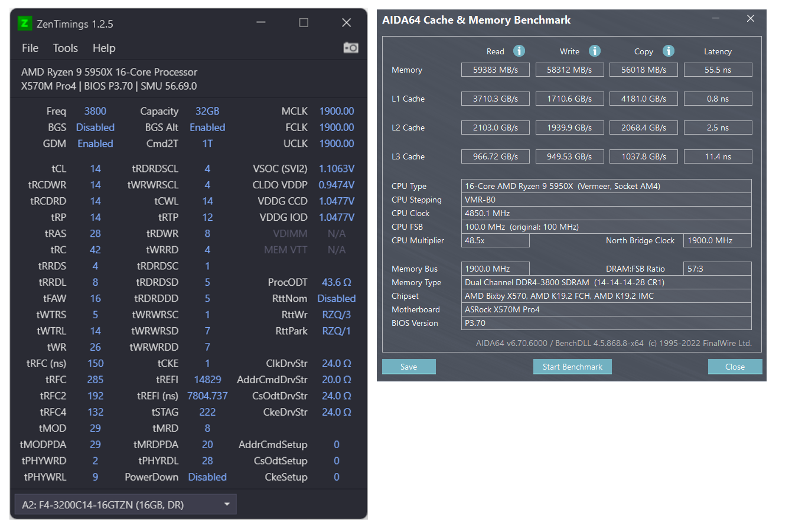The image size is (792, 532).
Task: Minimize the AIDA64 benchmark window
Action: [716, 19]
